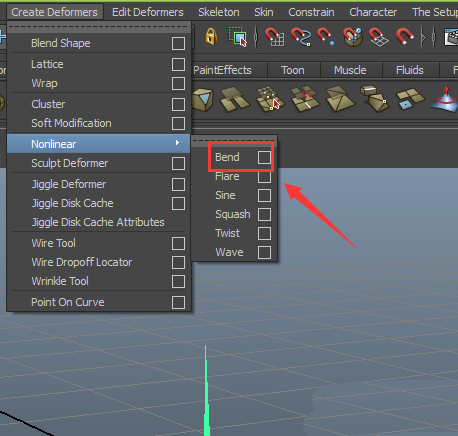The width and height of the screenshot is (458, 436).
Task: Open Flare options box
Action: 264,176
